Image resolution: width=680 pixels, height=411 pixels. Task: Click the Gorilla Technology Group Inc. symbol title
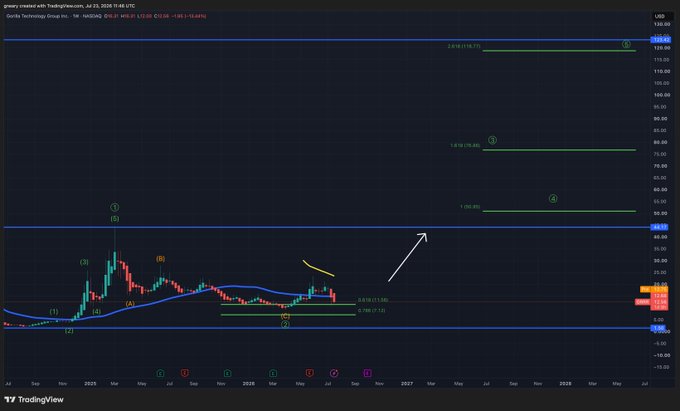[38, 16]
